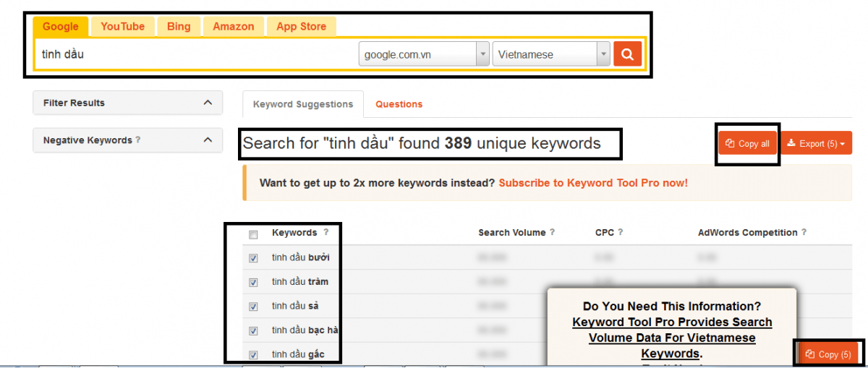Click the Keywords column header label
Image resolution: width=868 pixels, height=368 pixels.
coord(294,233)
